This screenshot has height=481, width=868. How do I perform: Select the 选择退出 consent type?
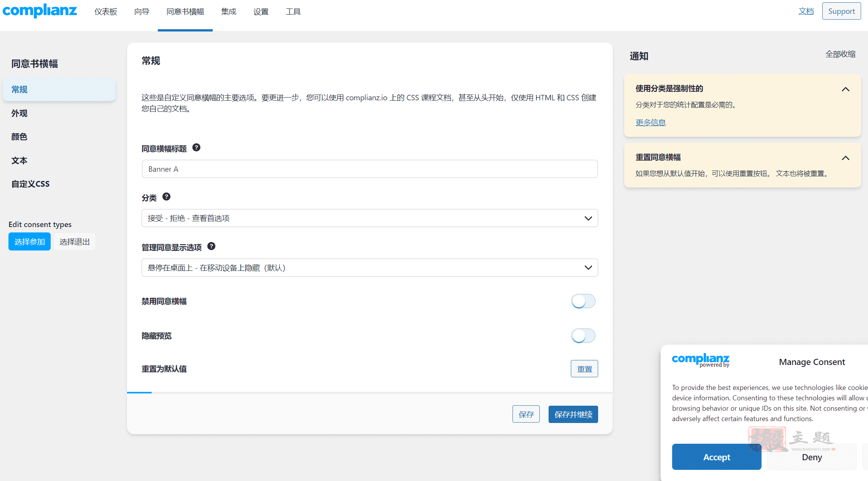(x=74, y=242)
